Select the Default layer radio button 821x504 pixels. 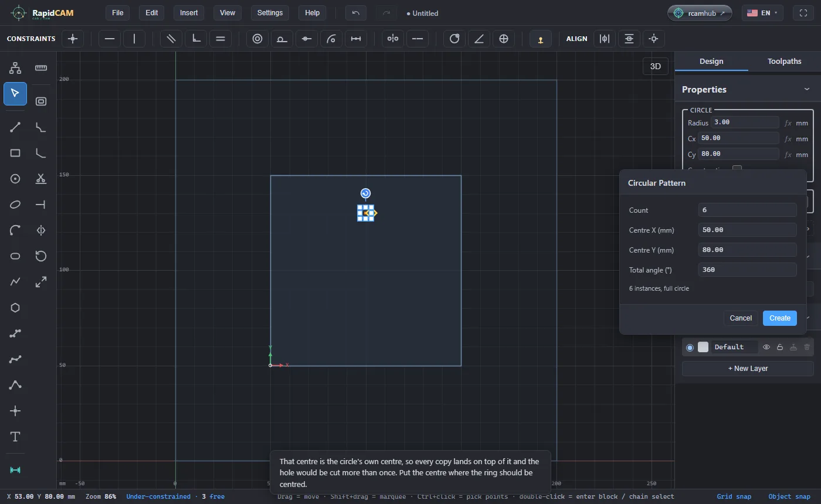tap(690, 348)
